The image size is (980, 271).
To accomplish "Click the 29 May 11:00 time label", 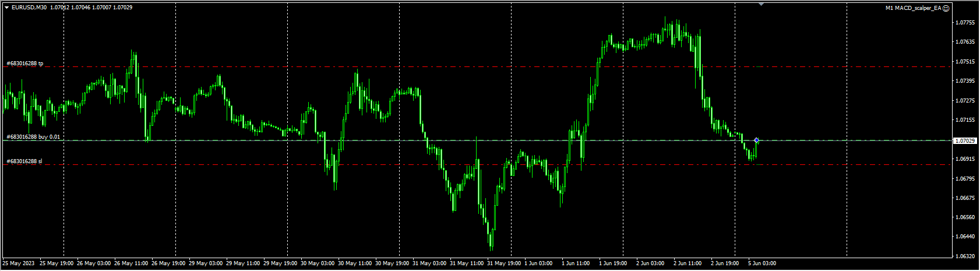I will (x=243, y=263).
